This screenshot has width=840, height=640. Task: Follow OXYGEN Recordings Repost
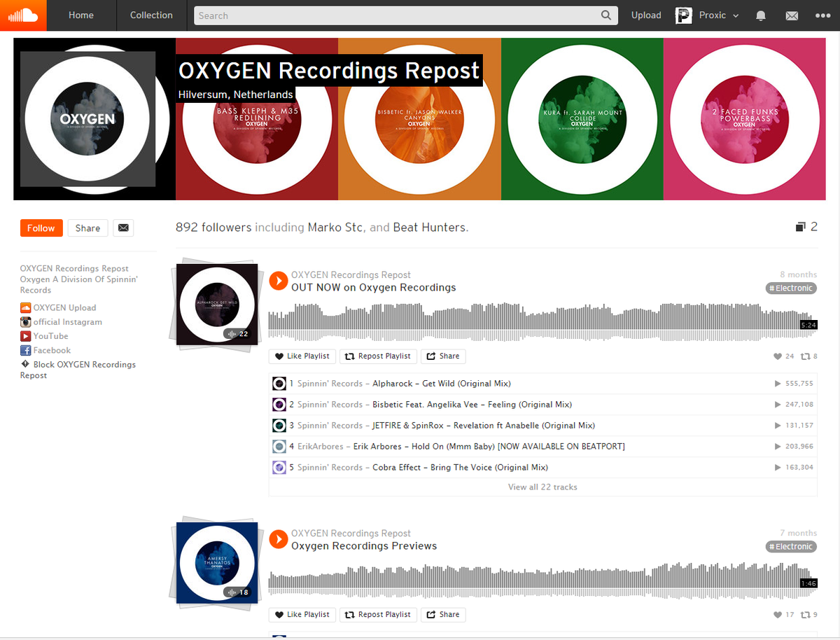pos(41,228)
